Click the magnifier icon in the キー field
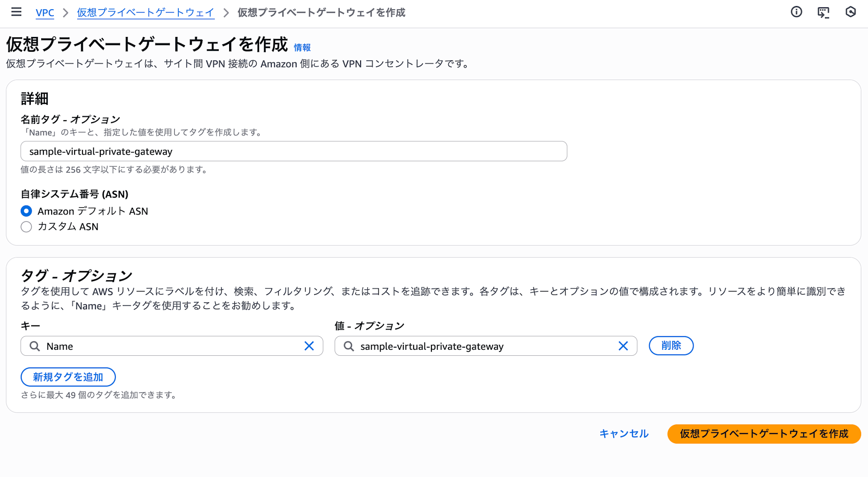The image size is (868, 477). tap(34, 346)
